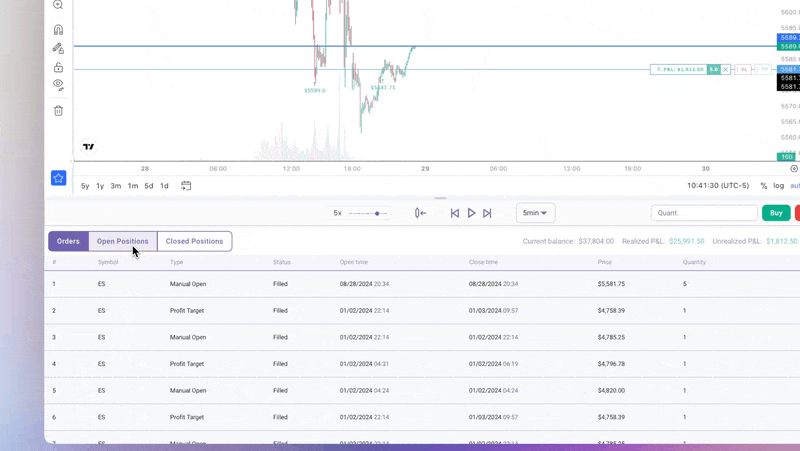The width and height of the screenshot is (800, 451).
Task: Click open time 01/02/2024 04:31 in row 4
Action: click(x=364, y=364)
